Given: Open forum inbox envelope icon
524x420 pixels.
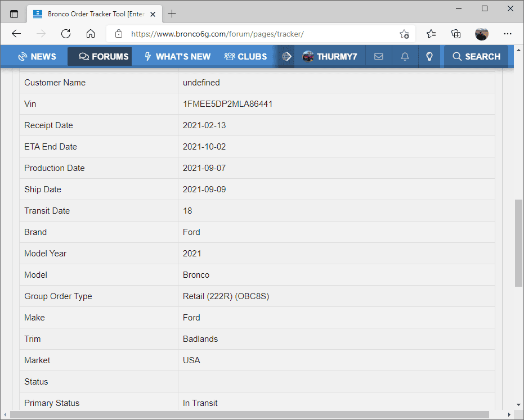Looking at the screenshot, I should click(x=379, y=56).
